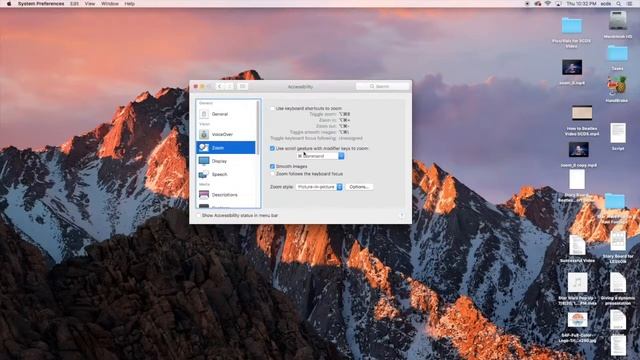Viewport: 640px width, 360px height.
Task: Open the VoiceOver accessibility section
Action: point(226,134)
